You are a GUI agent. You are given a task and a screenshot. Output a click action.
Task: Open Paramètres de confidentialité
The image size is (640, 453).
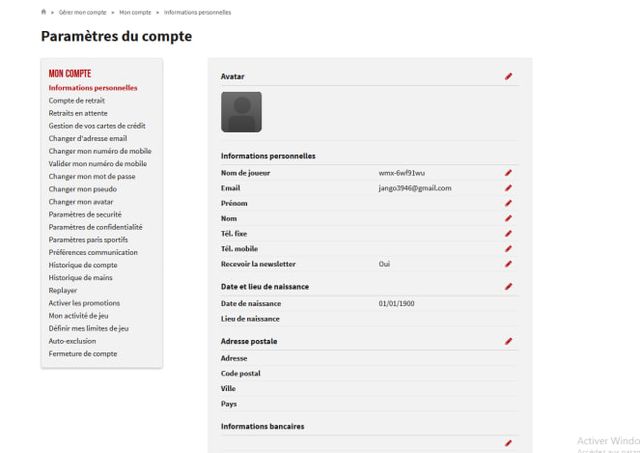click(96, 227)
